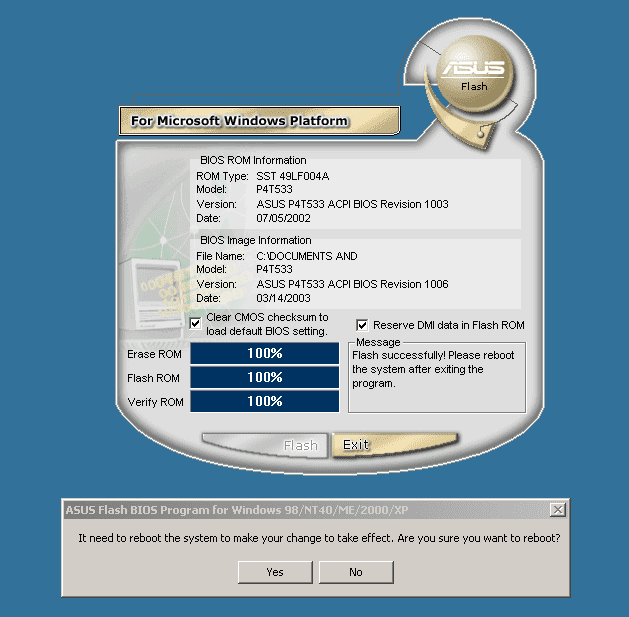Click the 'Flash ROM' label
629x617 pixels.
pyautogui.click(x=153, y=378)
